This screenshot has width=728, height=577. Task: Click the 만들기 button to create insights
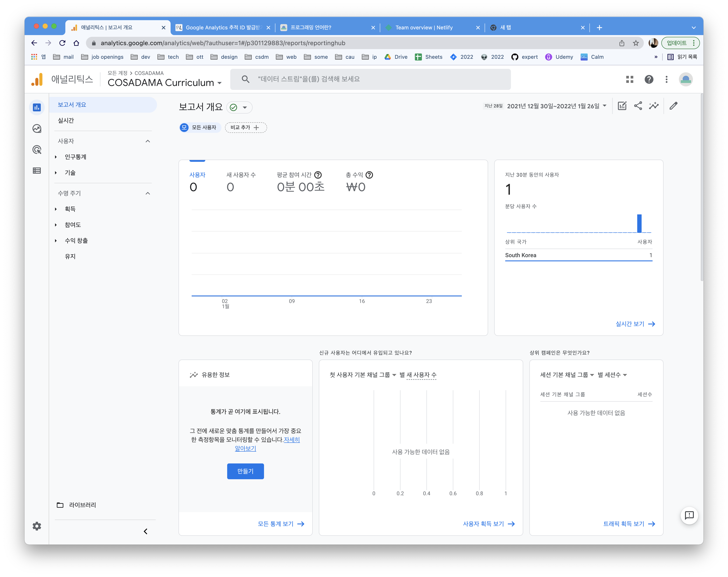click(245, 471)
